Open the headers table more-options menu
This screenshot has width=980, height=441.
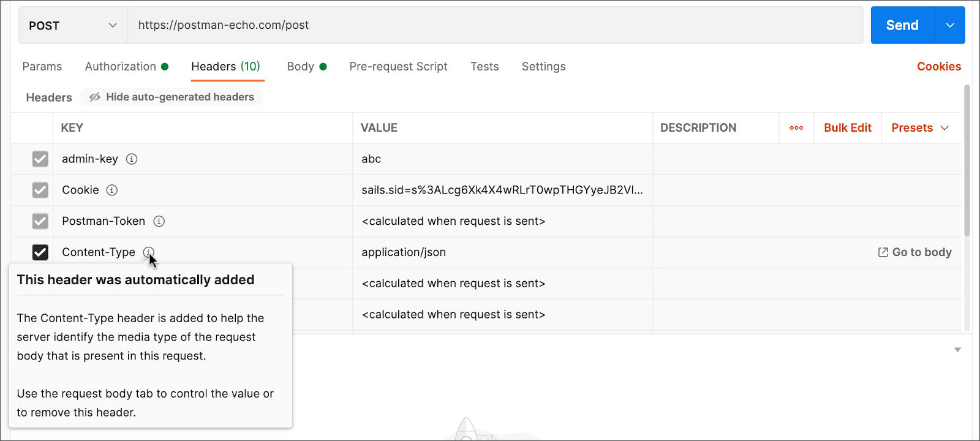796,128
